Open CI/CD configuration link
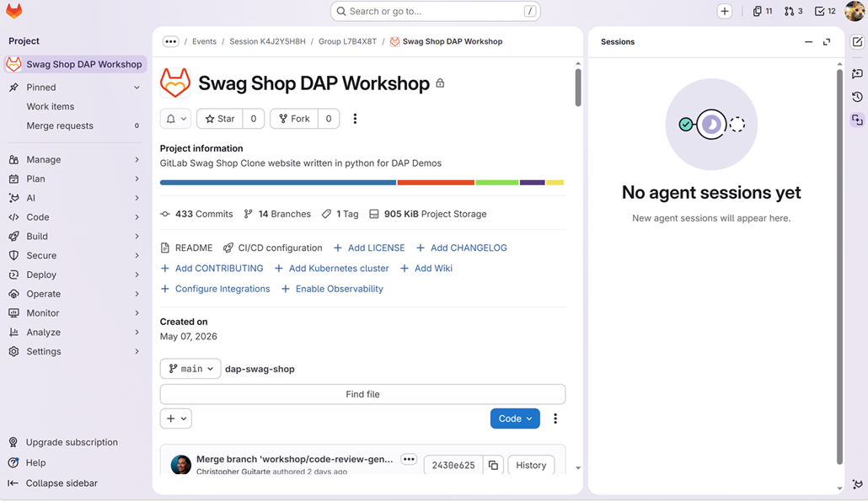868x501 pixels. pyautogui.click(x=272, y=248)
